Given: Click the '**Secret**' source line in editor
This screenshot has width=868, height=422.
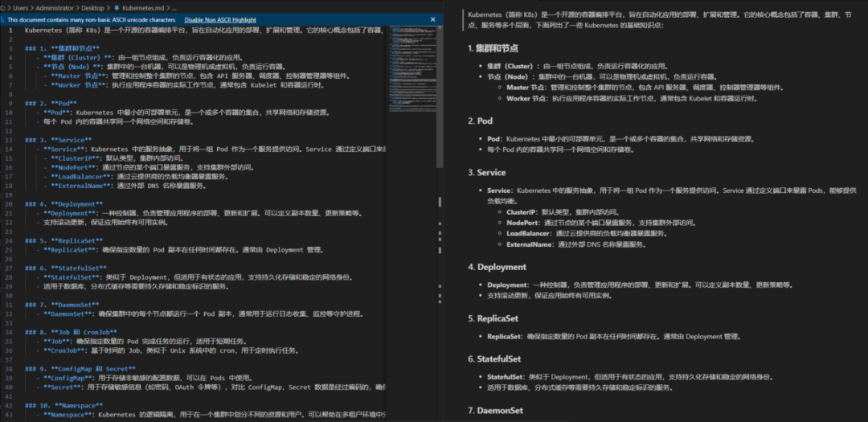Looking at the screenshot, I should (211, 387).
